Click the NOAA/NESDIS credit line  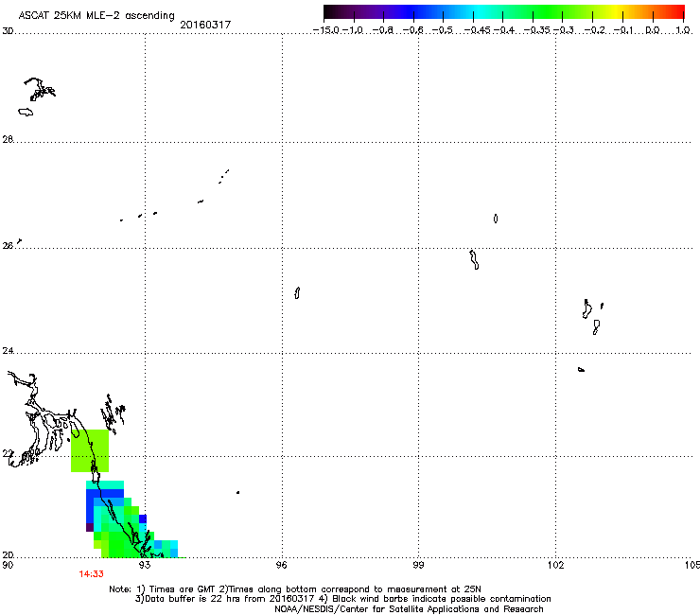click(409, 609)
